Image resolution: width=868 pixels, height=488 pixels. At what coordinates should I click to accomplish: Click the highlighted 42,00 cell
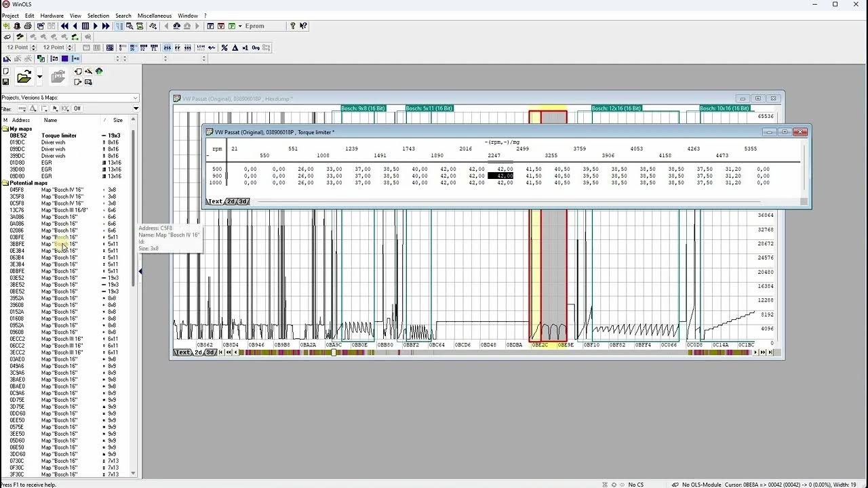tap(500, 176)
